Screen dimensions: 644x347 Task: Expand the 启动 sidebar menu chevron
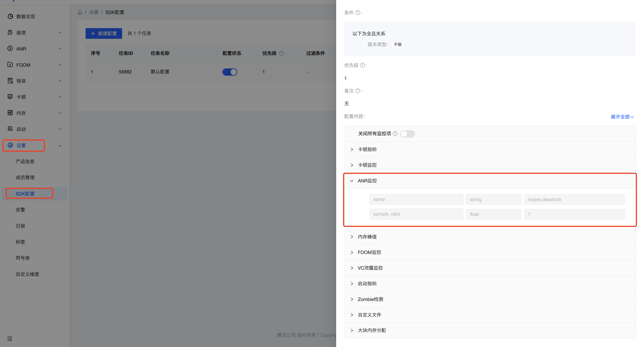pos(60,129)
